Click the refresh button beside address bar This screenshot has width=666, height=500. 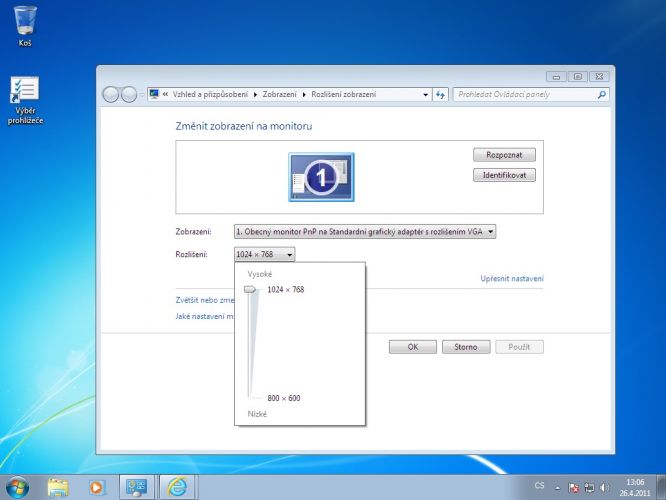click(x=440, y=94)
